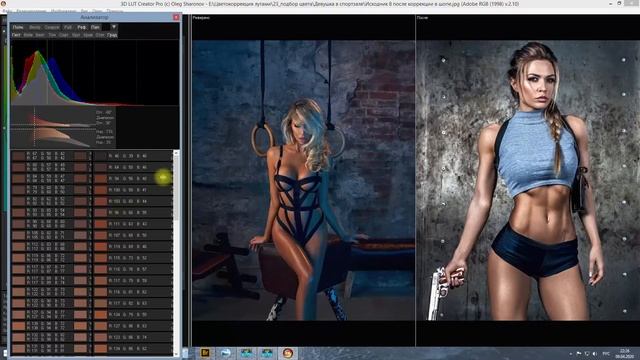The height and width of the screenshot is (360, 640).
Task: Select the Град sub-tab
Action: point(112,35)
